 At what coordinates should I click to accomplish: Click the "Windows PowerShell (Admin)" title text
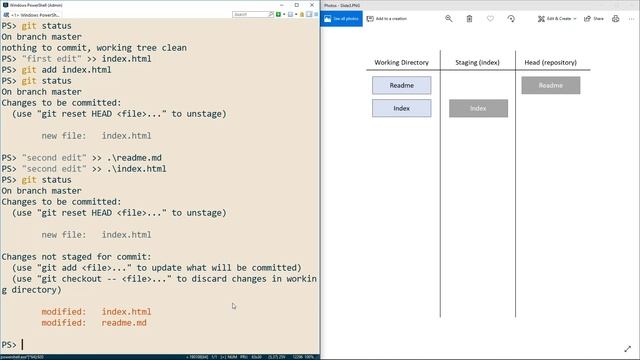coord(36,5)
